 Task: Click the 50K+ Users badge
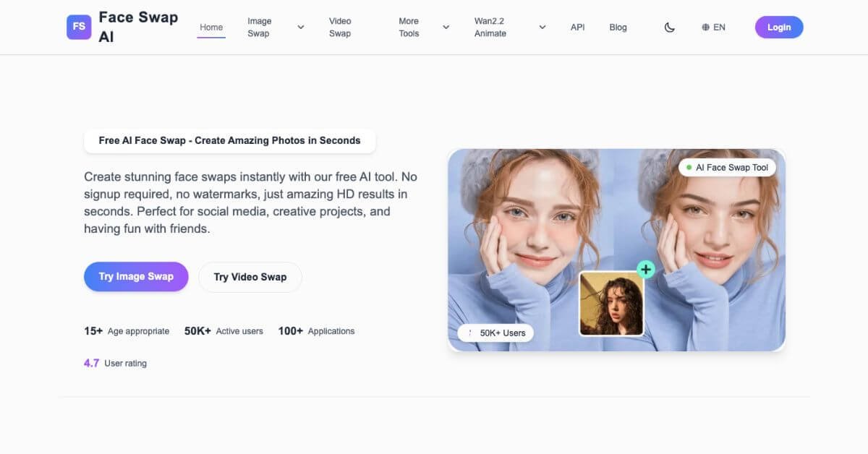(x=495, y=333)
